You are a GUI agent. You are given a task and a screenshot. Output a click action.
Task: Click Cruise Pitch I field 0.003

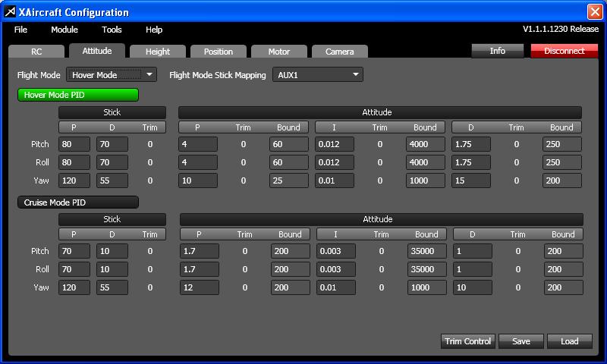(336, 251)
